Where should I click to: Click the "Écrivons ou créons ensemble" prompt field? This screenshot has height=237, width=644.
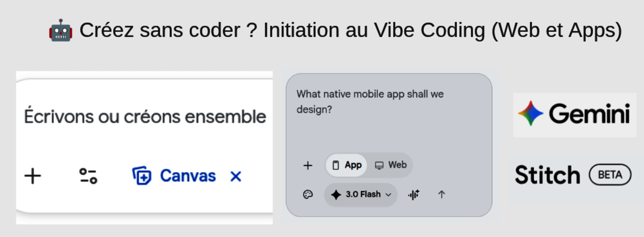click(x=145, y=117)
